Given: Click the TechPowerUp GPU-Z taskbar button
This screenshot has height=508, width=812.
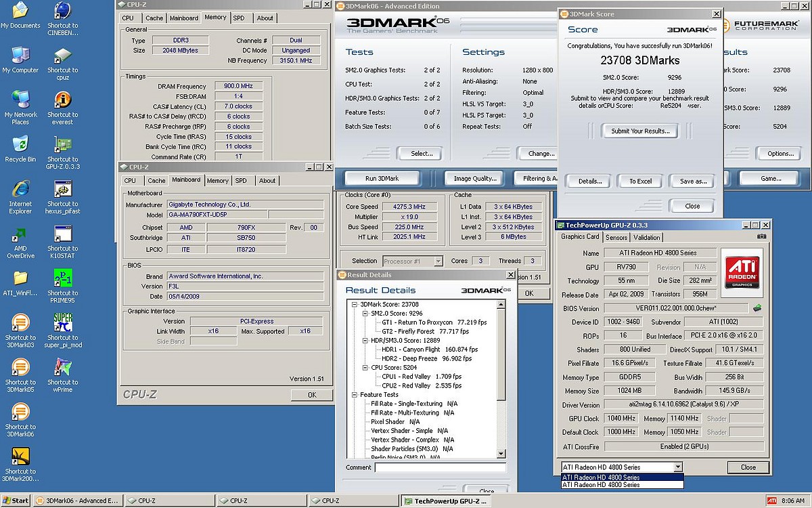Looking at the screenshot, I should click(x=445, y=501).
